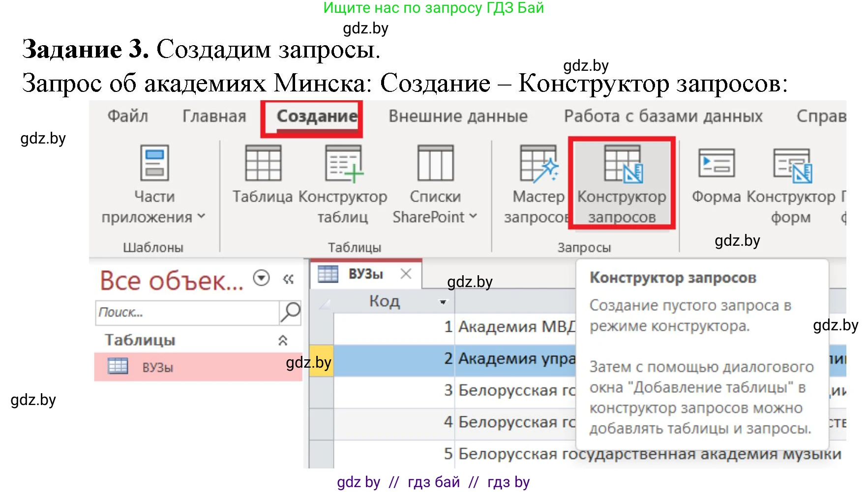
Task: Click inside the Поиск search field
Action: (x=187, y=313)
